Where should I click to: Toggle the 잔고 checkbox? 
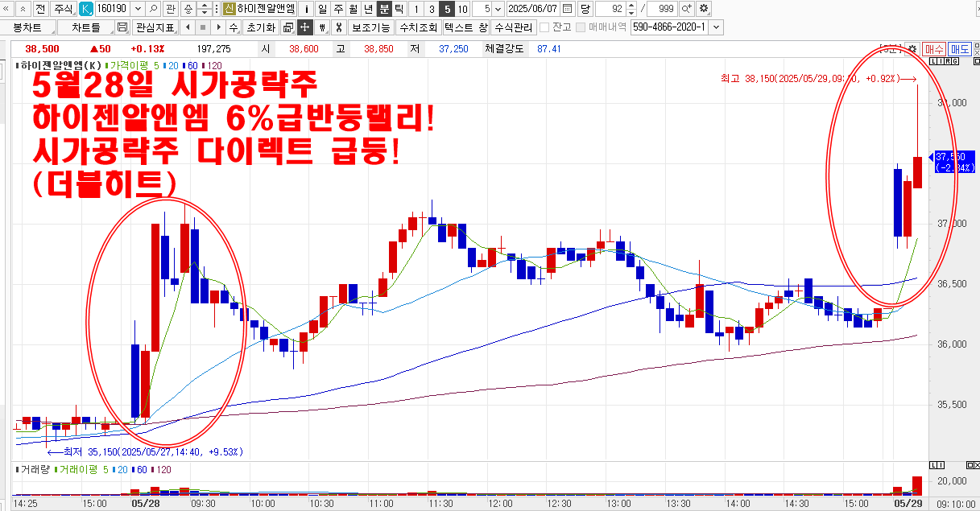[x=544, y=27]
